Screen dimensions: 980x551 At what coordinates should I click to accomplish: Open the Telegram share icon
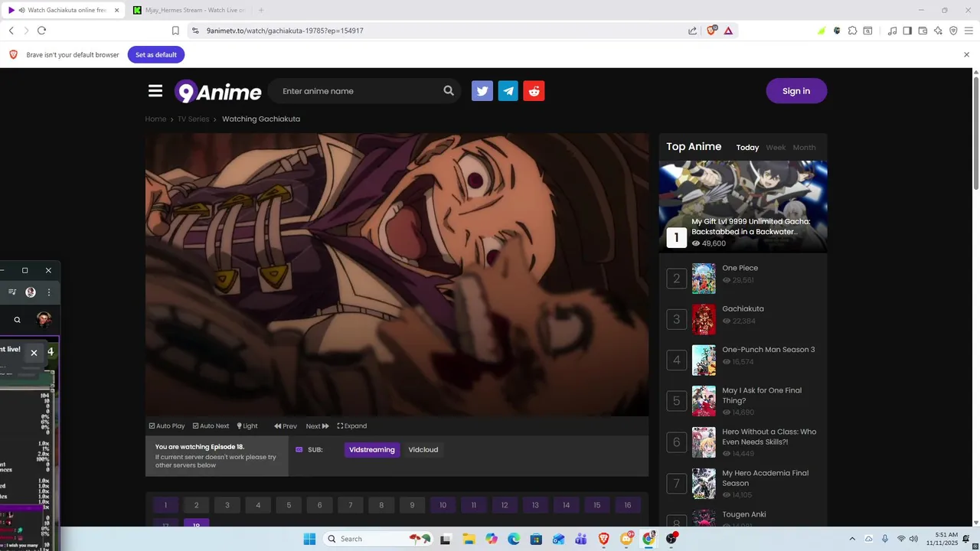pos(508,91)
